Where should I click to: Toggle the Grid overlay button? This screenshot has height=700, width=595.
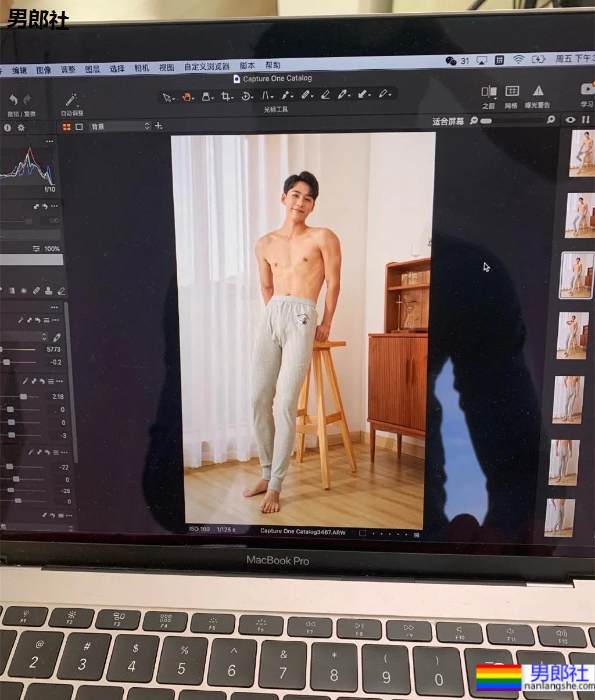click(x=512, y=91)
